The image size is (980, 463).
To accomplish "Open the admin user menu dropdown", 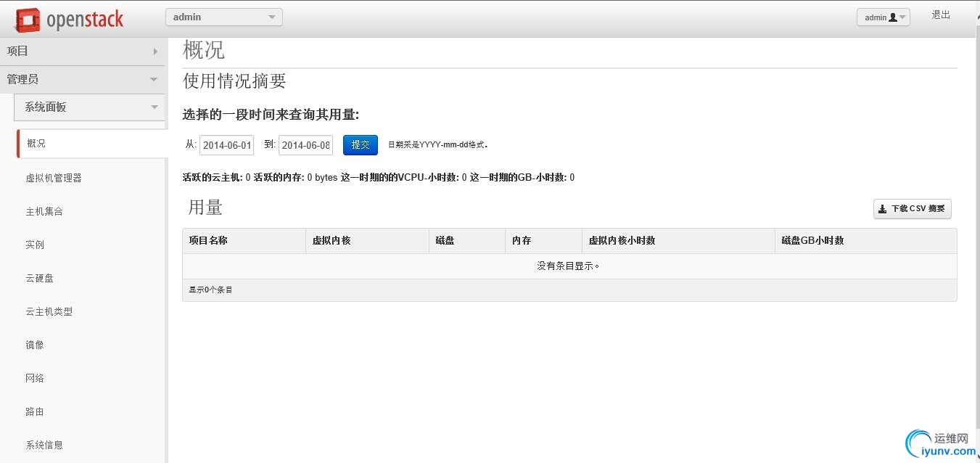I will (x=883, y=17).
